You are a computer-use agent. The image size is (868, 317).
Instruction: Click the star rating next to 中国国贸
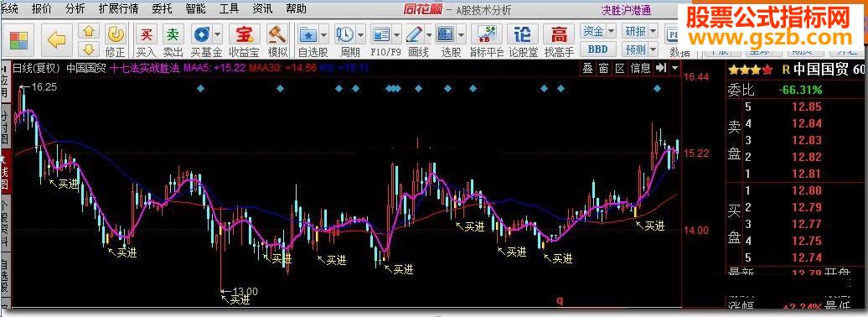coord(751,70)
